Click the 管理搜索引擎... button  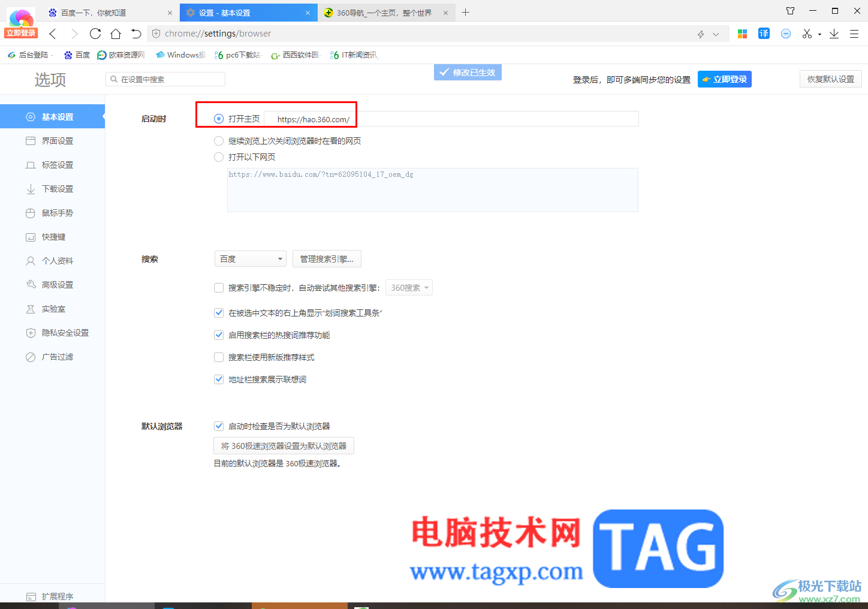(x=327, y=259)
